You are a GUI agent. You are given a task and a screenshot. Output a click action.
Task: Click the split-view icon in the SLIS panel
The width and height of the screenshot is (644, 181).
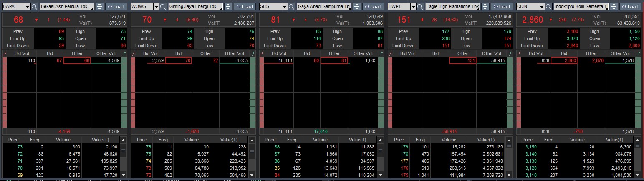[x=356, y=7]
